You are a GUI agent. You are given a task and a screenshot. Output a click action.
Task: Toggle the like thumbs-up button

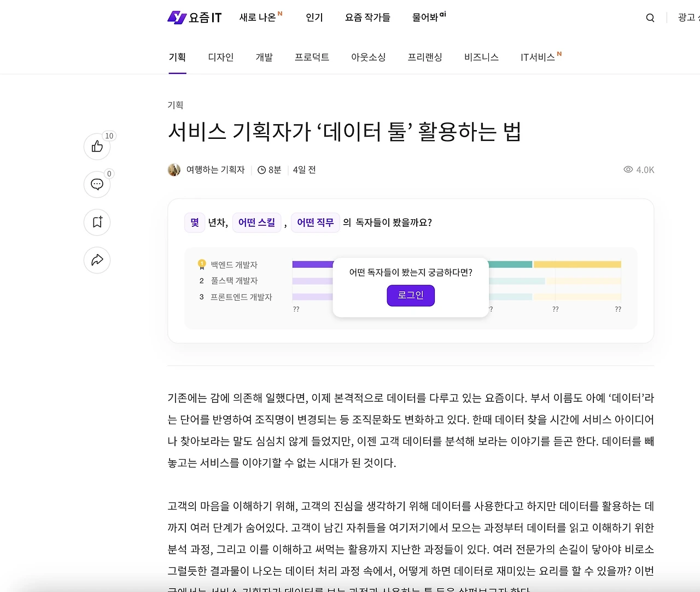pos(97,146)
